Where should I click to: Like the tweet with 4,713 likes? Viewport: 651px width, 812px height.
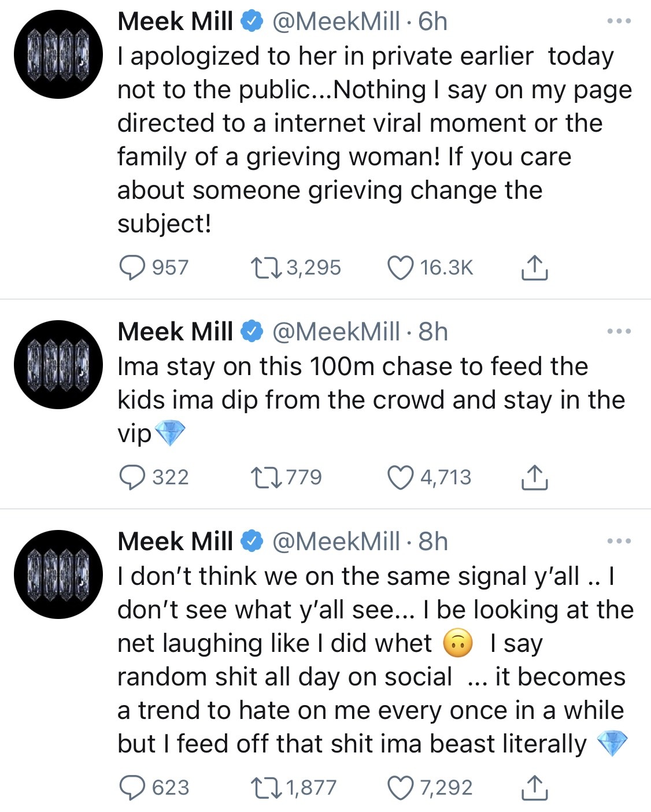pyautogui.click(x=400, y=478)
